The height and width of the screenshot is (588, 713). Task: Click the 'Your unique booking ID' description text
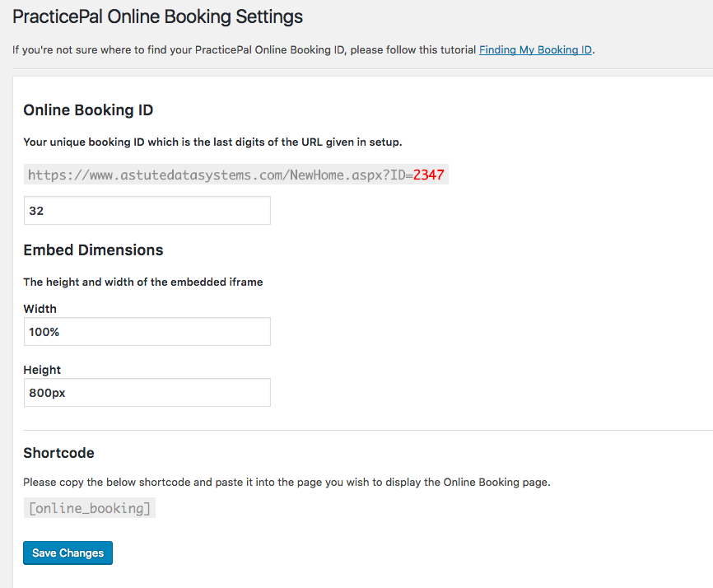coord(212,142)
